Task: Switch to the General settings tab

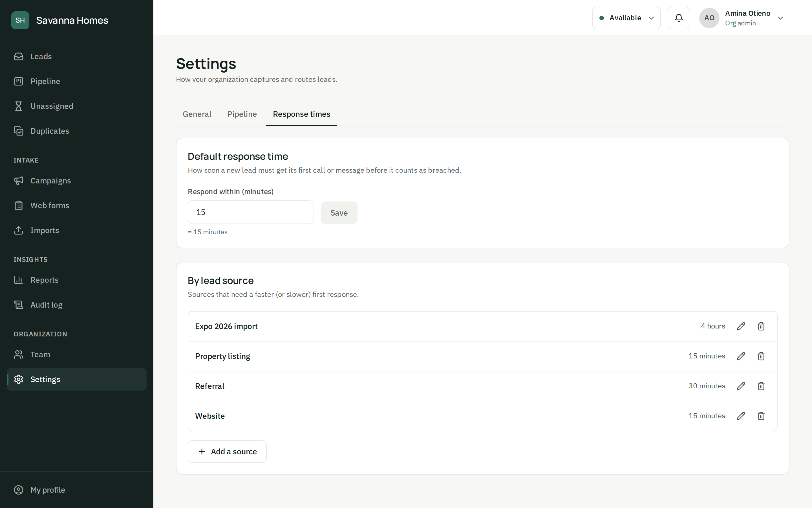Action: [197, 114]
